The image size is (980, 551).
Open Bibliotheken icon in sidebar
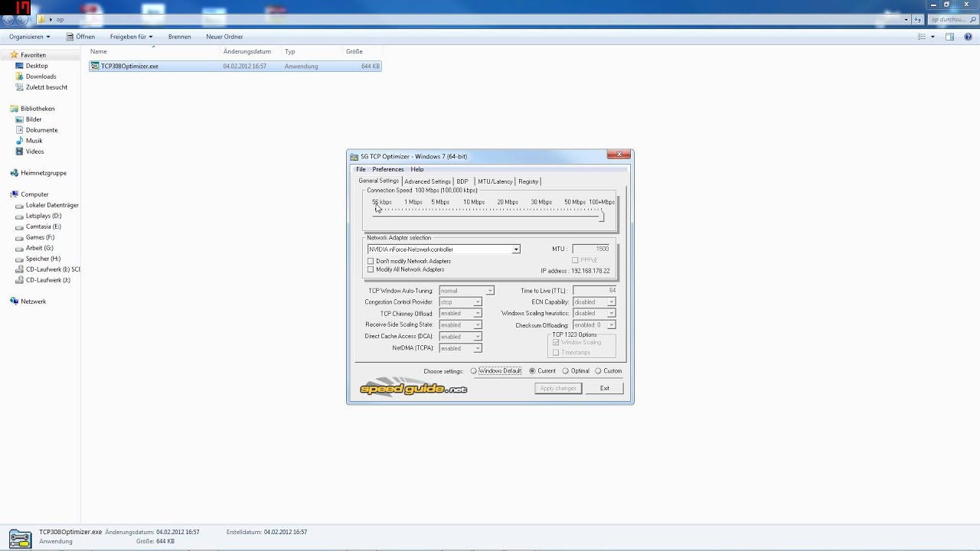point(14,109)
